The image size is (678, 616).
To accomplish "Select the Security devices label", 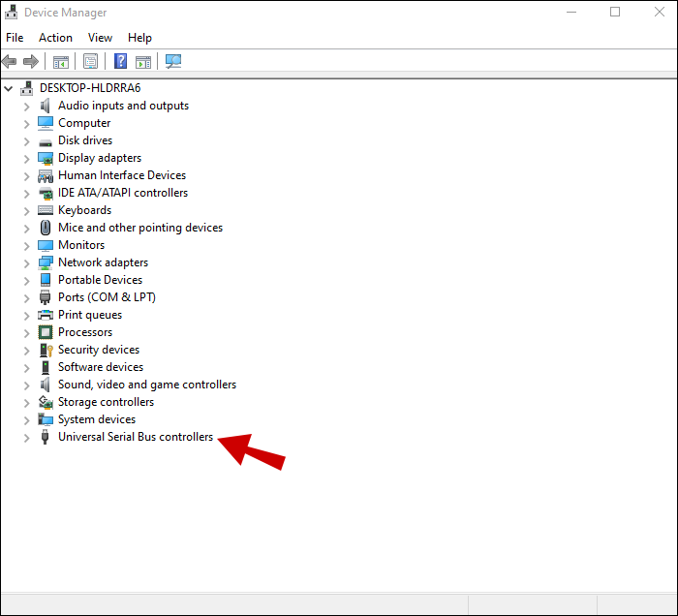I will 99,350.
